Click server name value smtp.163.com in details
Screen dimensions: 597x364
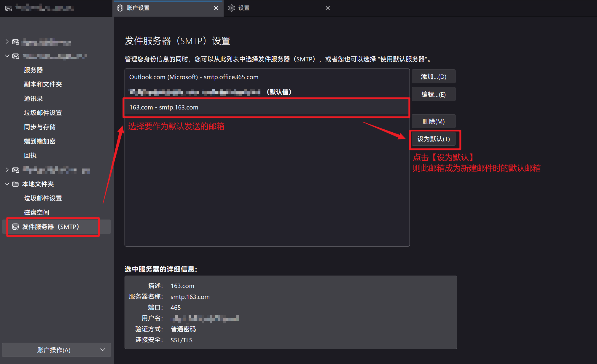point(190,297)
